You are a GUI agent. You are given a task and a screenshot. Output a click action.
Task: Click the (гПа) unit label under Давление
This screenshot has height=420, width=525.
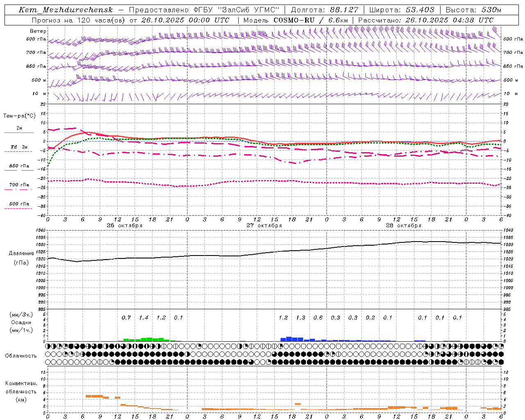click(x=21, y=262)
